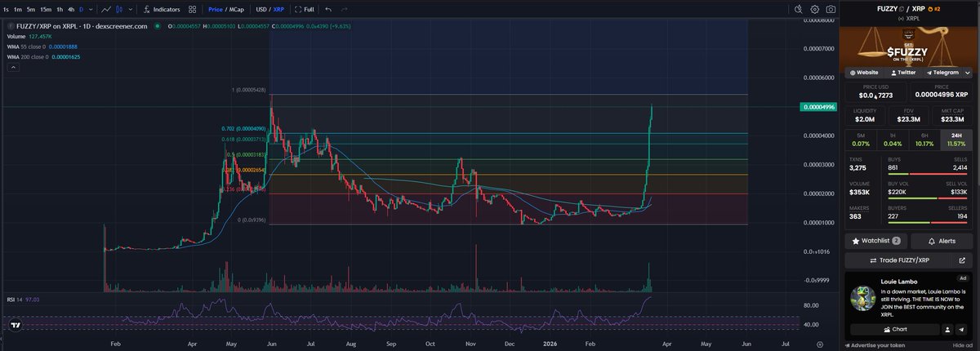This screenshot has height=351, width=980.
Task: Switch to line chart style
Action: coord(107,9)
